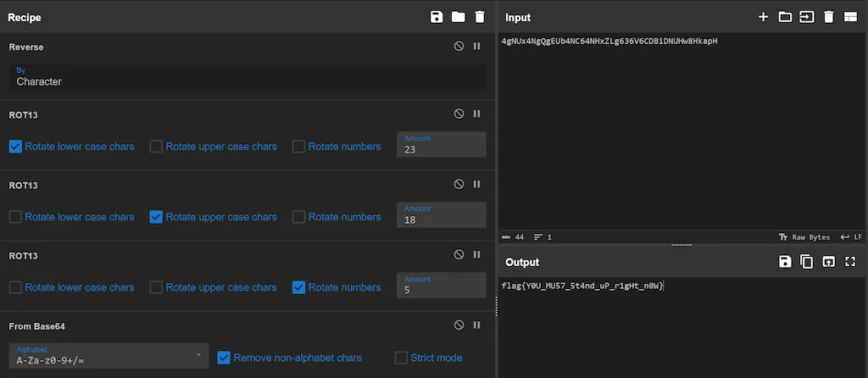Add a new input tab
Viewport: 868px width, 378px height.
(x=763, y=17)
